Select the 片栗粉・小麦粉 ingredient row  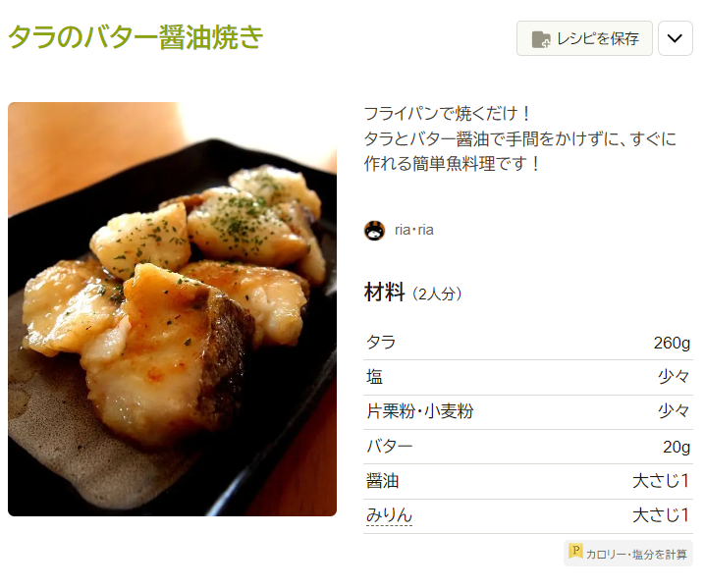click(x=528, y=411)
